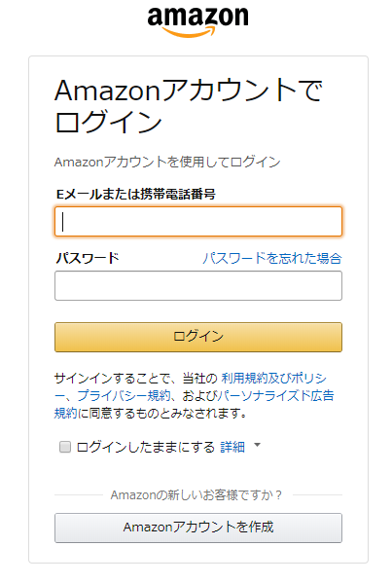Open the パスワードを忘れた場合 link
Image resolution: width=392 pixels, height=583 pixels.
tap(272, 258)
